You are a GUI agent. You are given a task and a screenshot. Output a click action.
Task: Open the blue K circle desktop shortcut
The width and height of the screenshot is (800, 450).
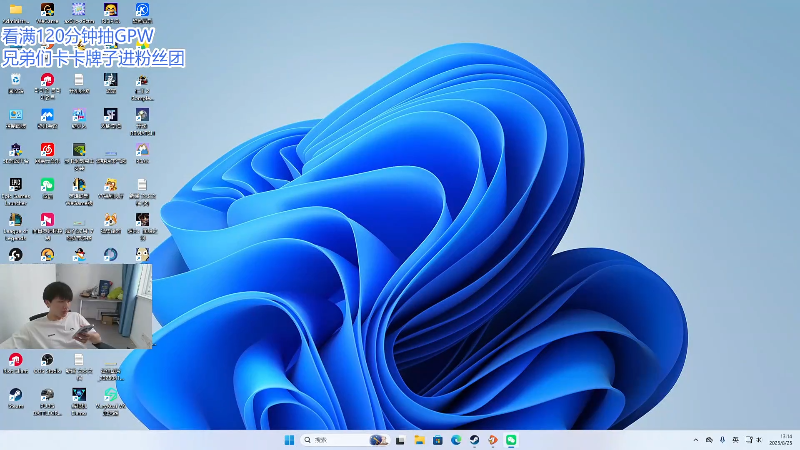142,10
